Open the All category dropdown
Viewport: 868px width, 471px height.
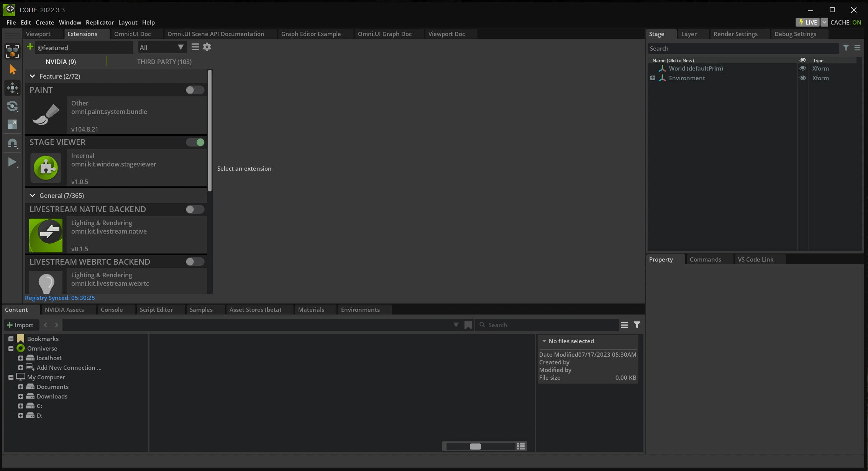tap(162, 47)
